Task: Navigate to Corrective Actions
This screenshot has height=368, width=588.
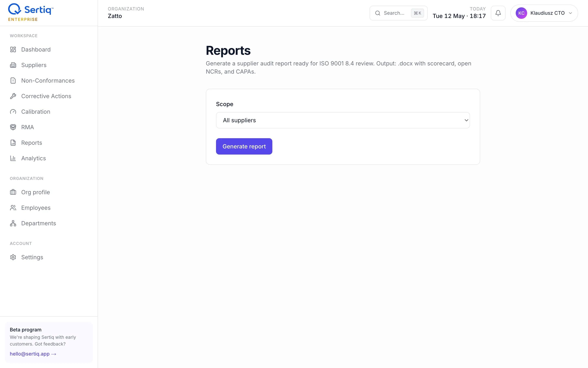Action: (49, 96)
